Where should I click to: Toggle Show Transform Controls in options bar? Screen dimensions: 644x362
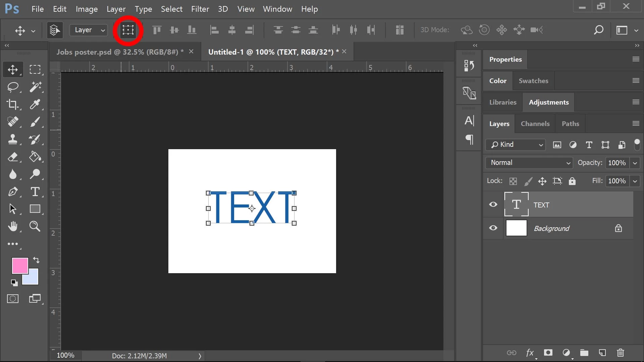point(128,30)
